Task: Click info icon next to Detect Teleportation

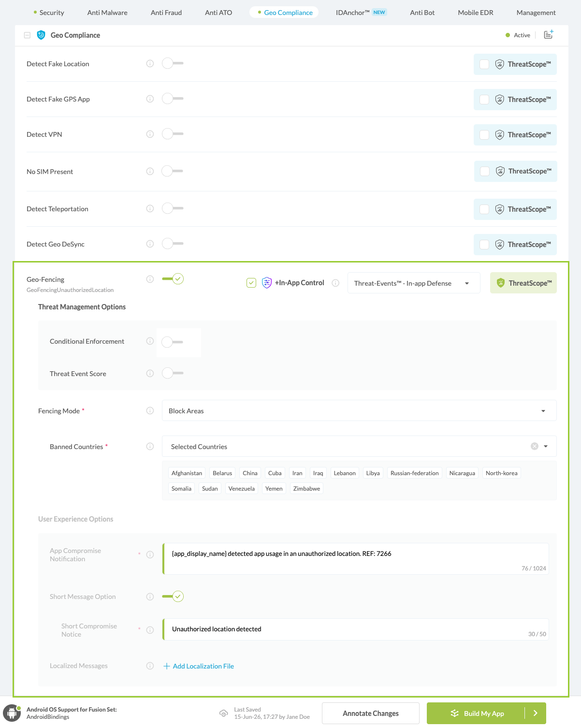Action: [150, 209]
